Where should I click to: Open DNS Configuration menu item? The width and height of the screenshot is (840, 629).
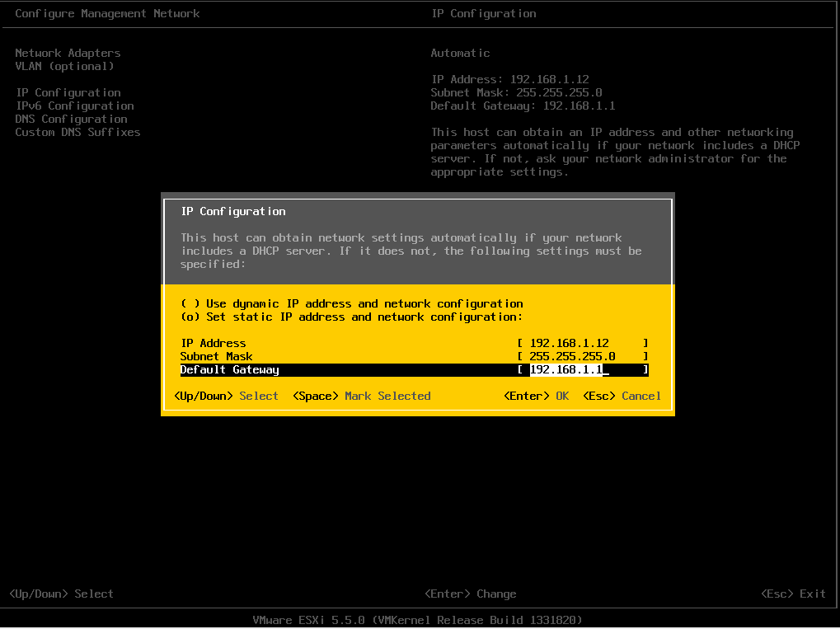tap(71, 119)
